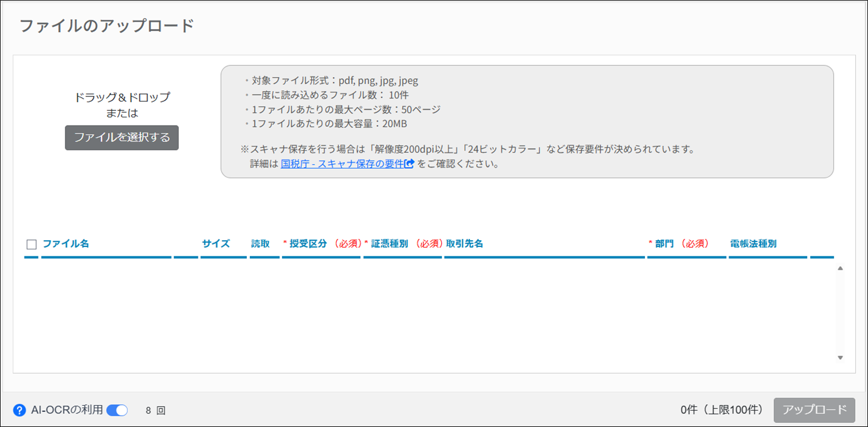Check the select-all checkbox beside ファイル名
This screenshot has width=868, height=427.
(32, 244)
